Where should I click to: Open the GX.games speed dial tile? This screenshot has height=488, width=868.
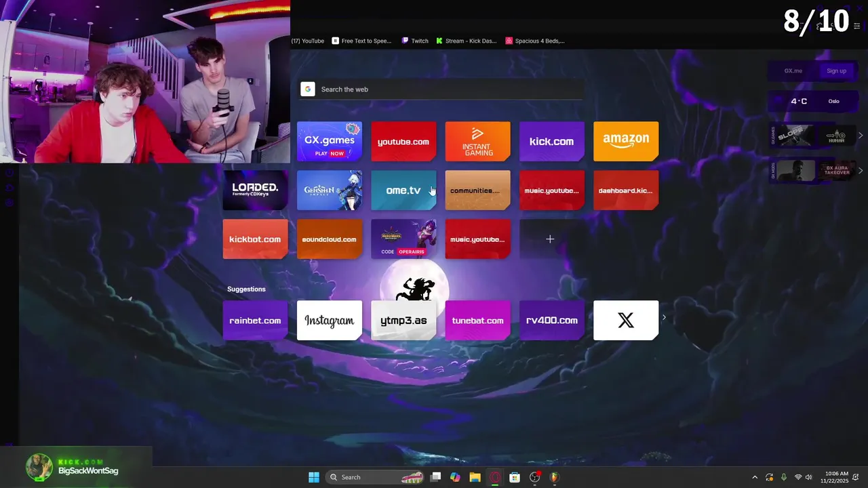(x=330, y=142)
